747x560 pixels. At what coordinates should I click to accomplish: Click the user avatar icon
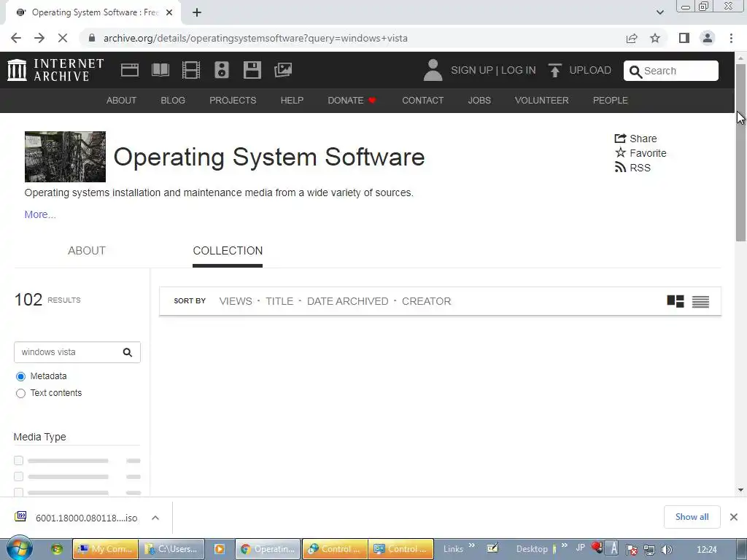433,70
